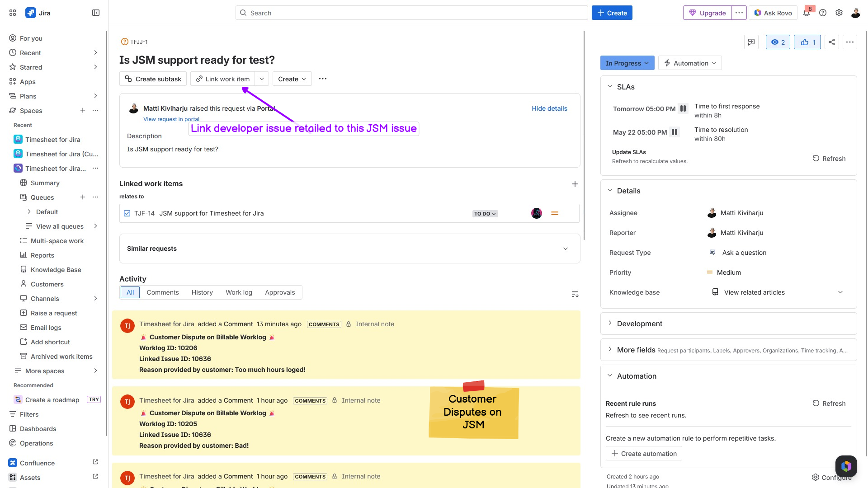Open assignee avatar on TJF-14 row

click(x=537, y=213)
